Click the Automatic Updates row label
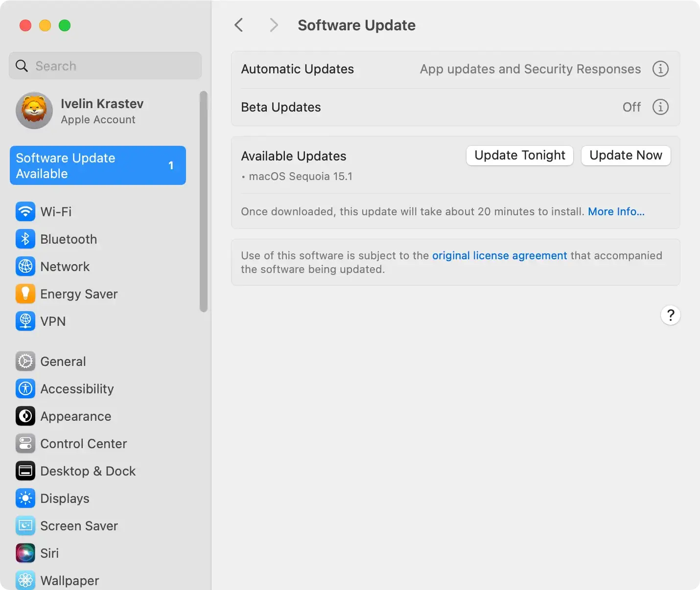This screenshot has height=590, width=700. coord(298,69)
